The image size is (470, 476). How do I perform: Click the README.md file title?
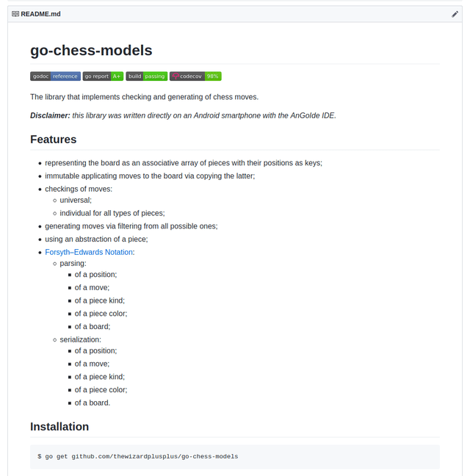pyautogui.click(x=40, y=14)
